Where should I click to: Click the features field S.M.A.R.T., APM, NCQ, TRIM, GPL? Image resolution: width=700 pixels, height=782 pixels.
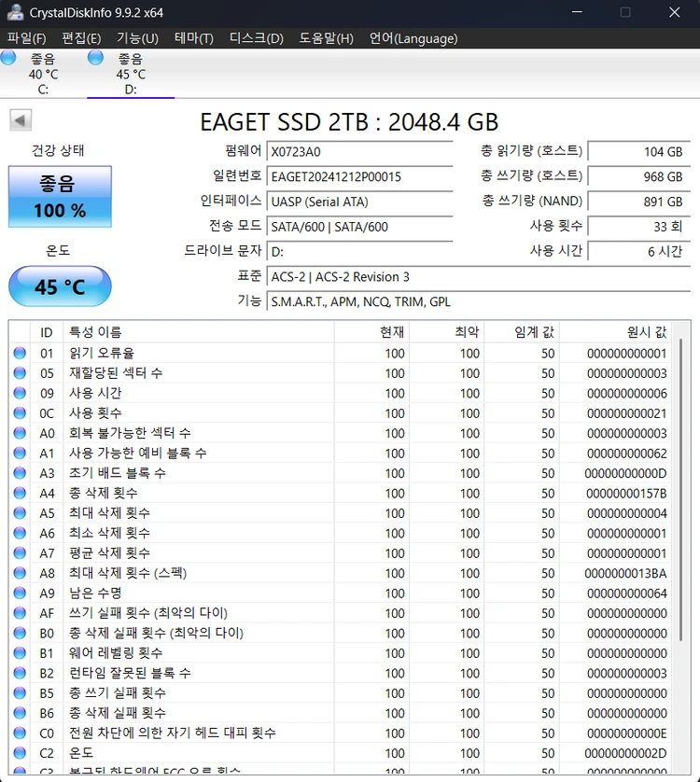pos(479,301)
